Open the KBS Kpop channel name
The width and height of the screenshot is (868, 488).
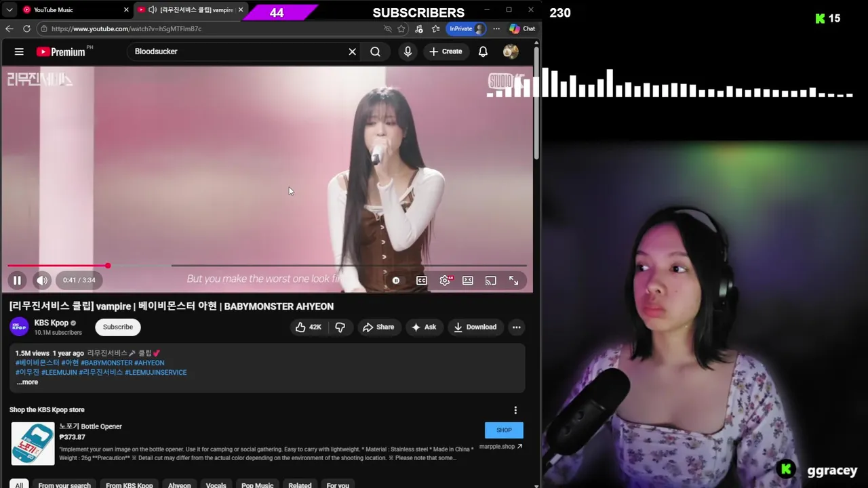click(x=52, y=323)
